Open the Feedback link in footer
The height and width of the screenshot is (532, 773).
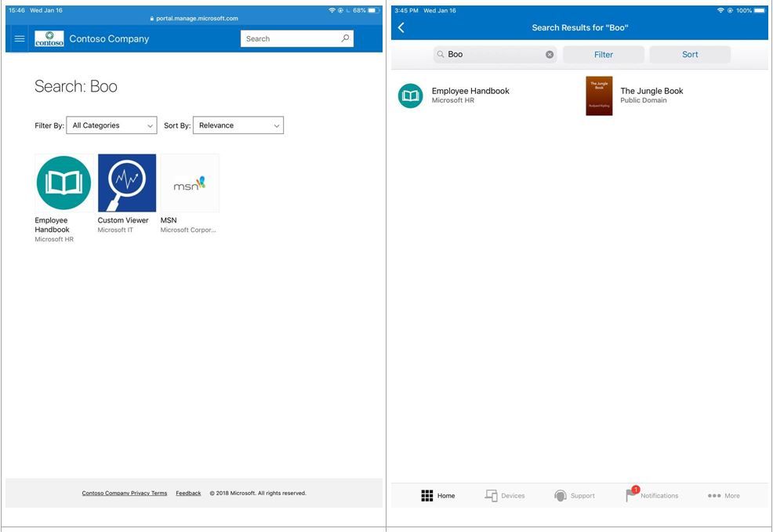tap(188, 493)
